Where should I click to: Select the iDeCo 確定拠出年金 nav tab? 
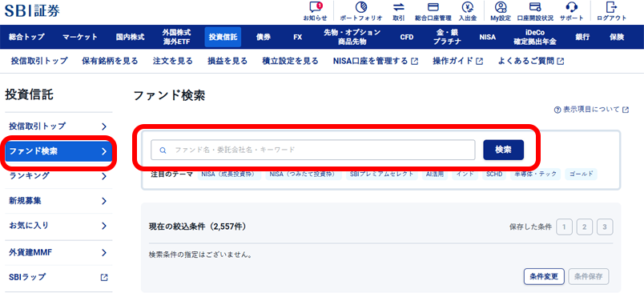click(x=535, y=37)
